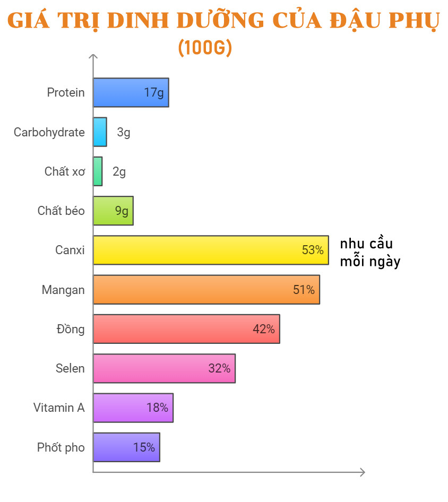Viewport: 448px width, 502px height.
Task: Click the 'nhu cầu mỗi ngày' annotation
Action: pos(370,253)
